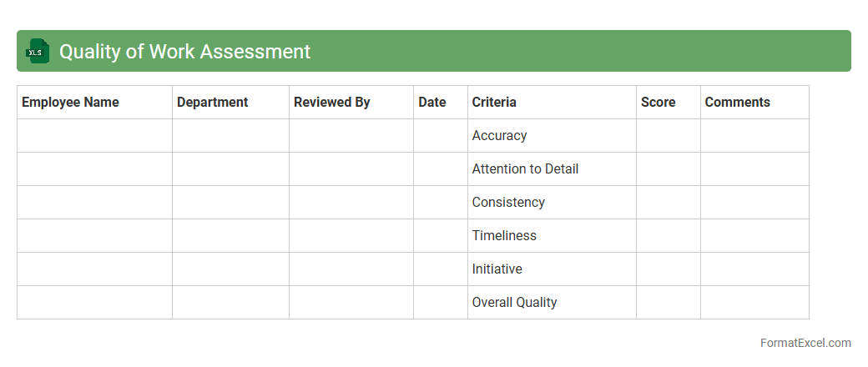The width and height of the screenshot is (868, 367).
Task: Click the Date column header
Action: 432,103
